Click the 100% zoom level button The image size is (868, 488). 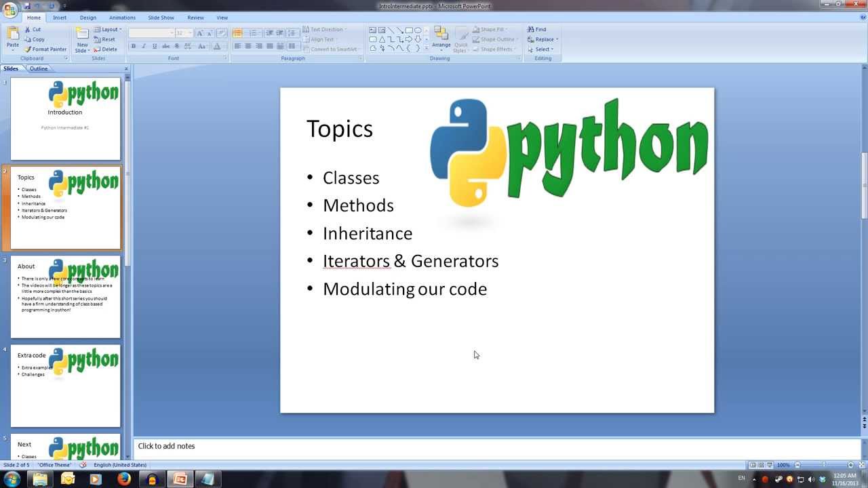pos(783,465)
